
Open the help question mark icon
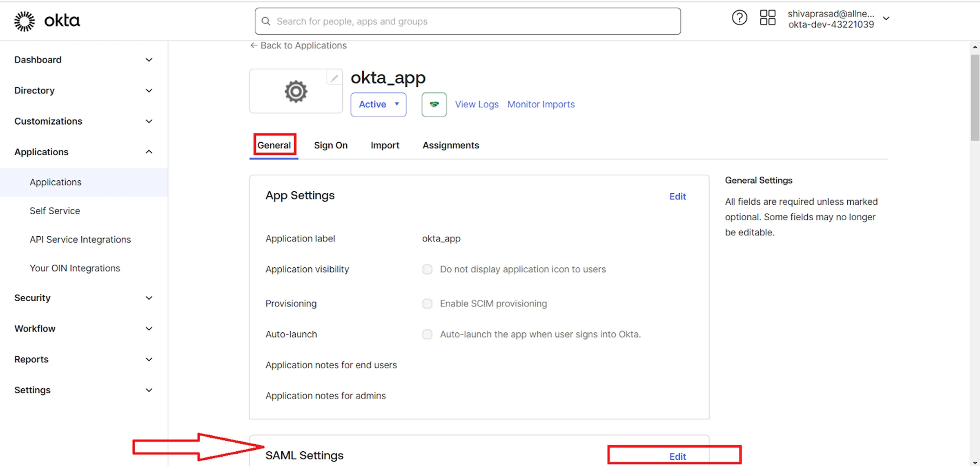pyautogui.click(x=739, y=18)
